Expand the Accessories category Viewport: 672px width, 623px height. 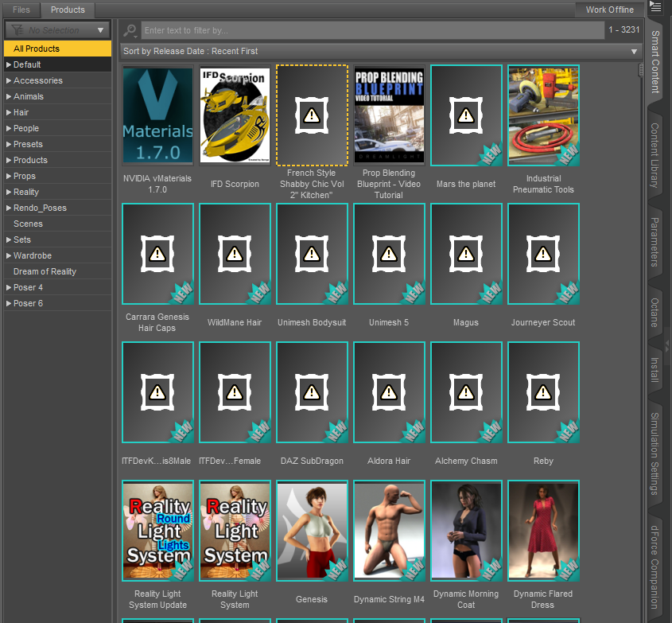[9, 80]
